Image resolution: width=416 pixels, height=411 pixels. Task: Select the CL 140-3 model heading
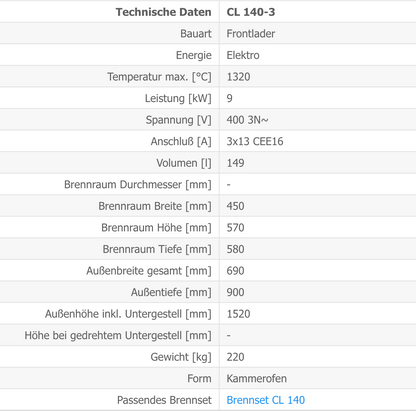click(251, 12)
